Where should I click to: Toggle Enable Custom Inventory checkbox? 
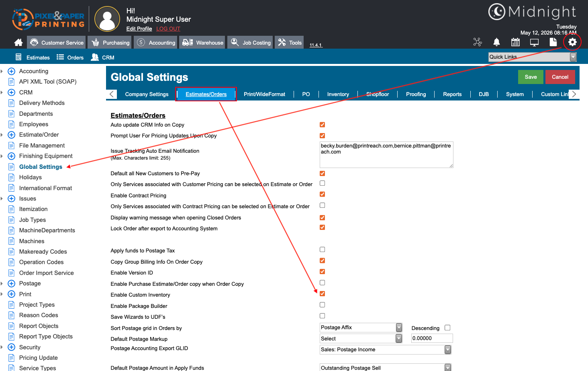click(x=322, y=293)
